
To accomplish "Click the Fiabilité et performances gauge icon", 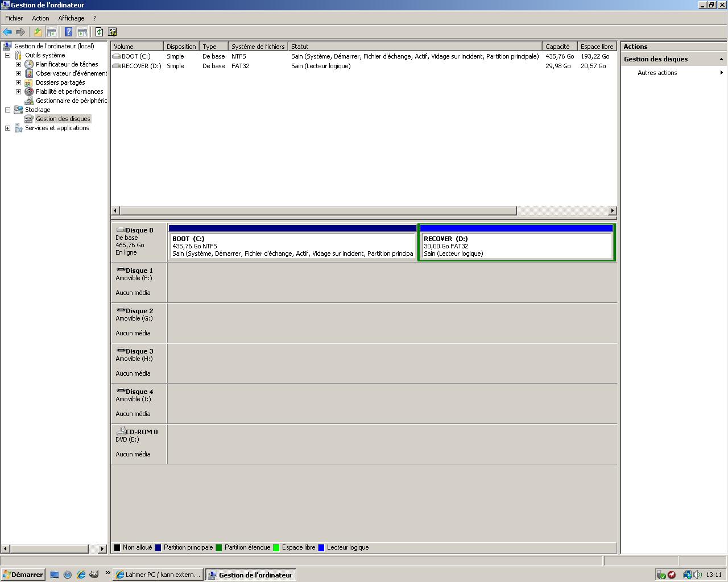I will coord(29,92).
